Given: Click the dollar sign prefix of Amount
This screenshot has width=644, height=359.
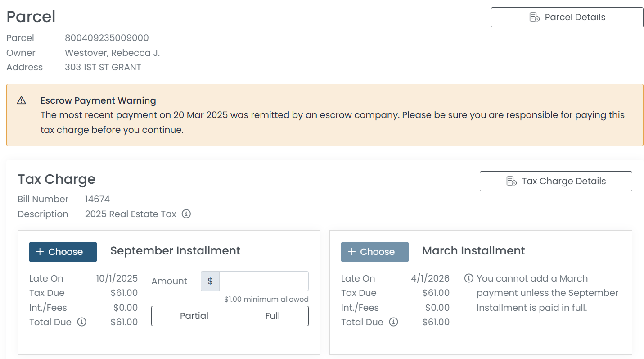Looking at the screenshot, I should (210, 281).
